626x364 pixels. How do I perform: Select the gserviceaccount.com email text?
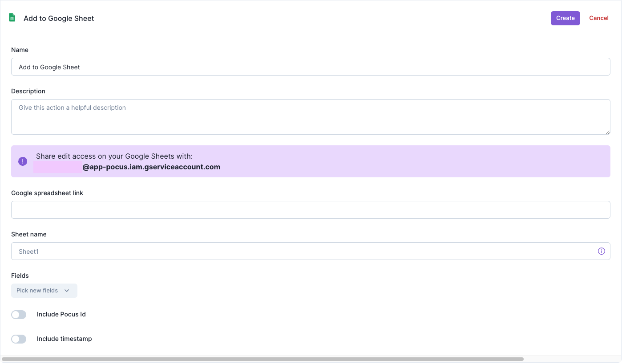pos(151,167)
